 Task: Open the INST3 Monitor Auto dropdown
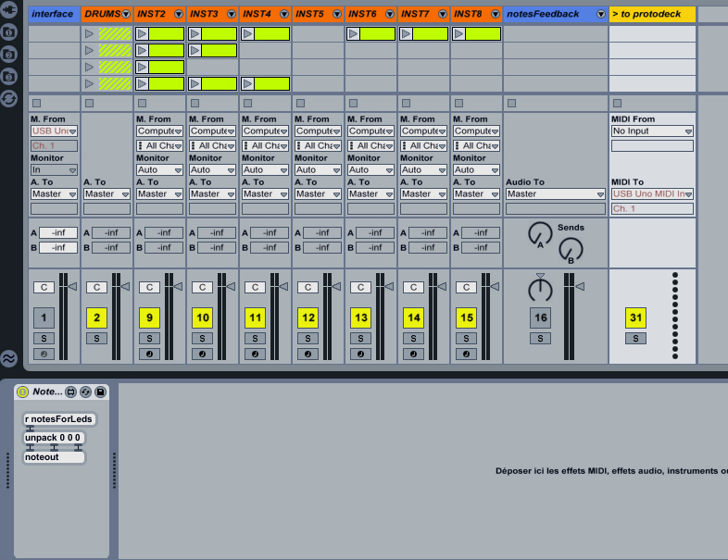point(212,170)
